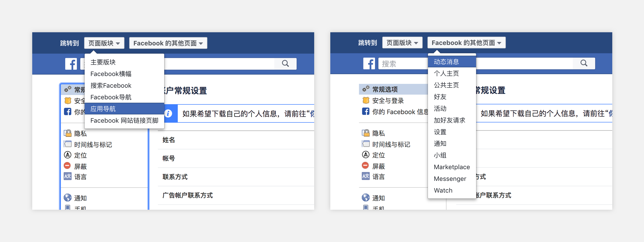Screen dimensions: 644x242
Task: Click the badge icon beside 安全与登录
Action: (x=365, y=100)
